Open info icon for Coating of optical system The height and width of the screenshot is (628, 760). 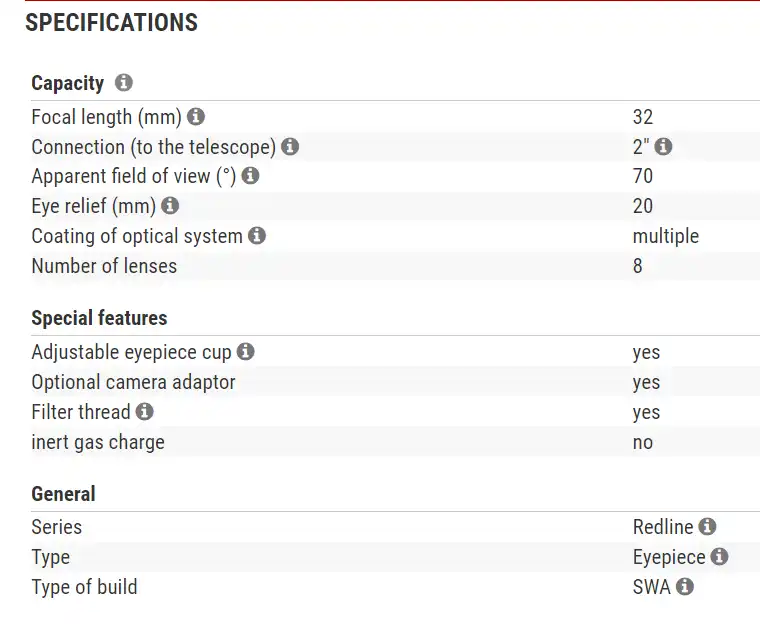[x=257, y=236]
